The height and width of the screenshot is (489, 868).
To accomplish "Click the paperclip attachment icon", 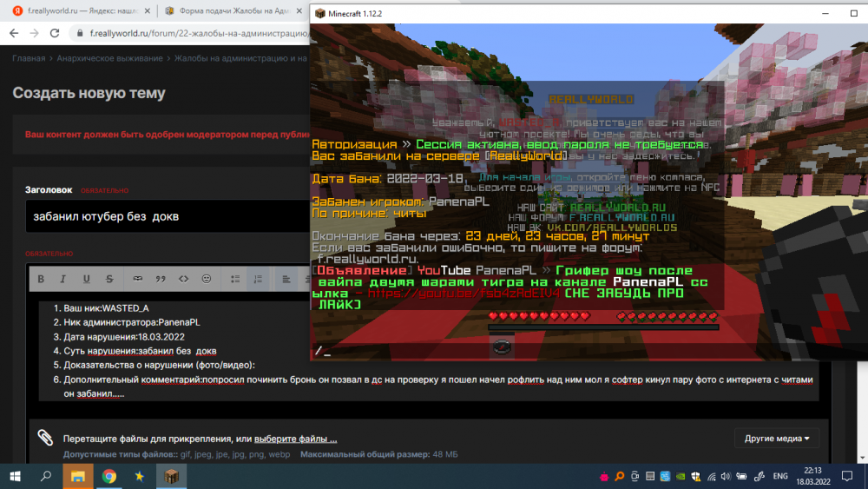I will coord(45,438).
